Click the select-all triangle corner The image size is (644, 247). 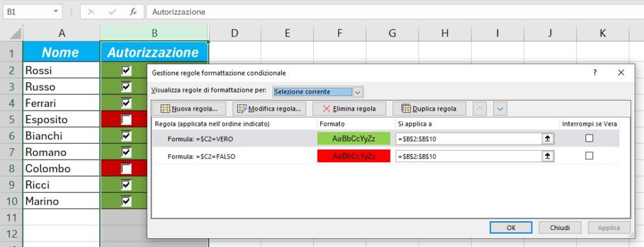[15, 33]
